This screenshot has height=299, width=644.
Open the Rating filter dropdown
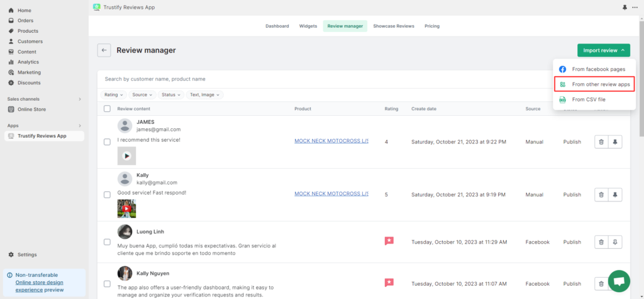point(114,94)
